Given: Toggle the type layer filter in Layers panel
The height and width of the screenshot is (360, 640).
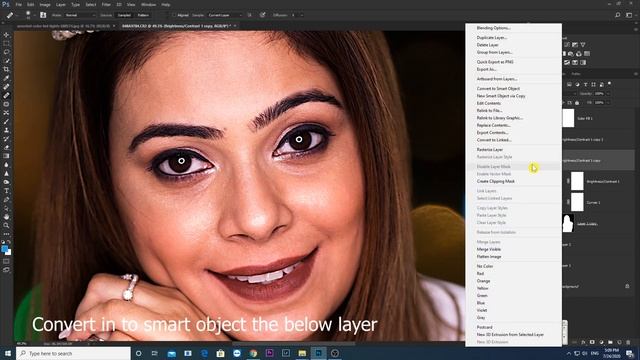Looking at the screenshot, I should pyautogui.click(x=585, y=84).
